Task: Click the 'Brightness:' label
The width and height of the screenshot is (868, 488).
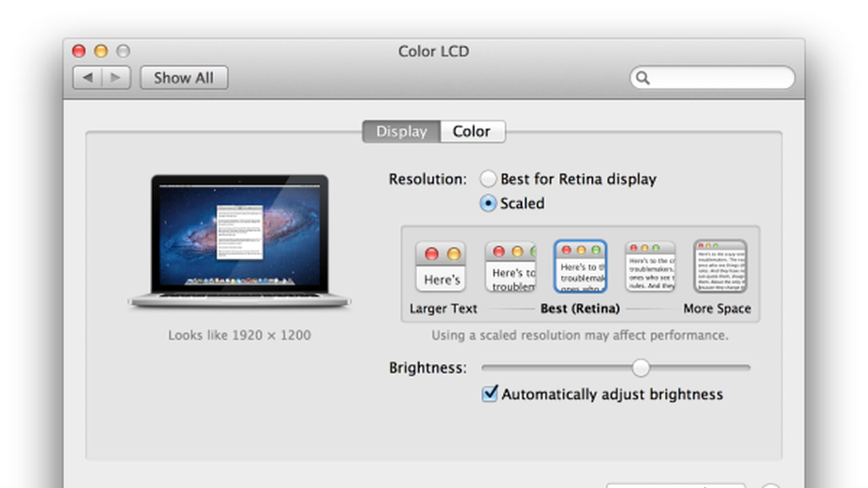Action: (427, 368)
